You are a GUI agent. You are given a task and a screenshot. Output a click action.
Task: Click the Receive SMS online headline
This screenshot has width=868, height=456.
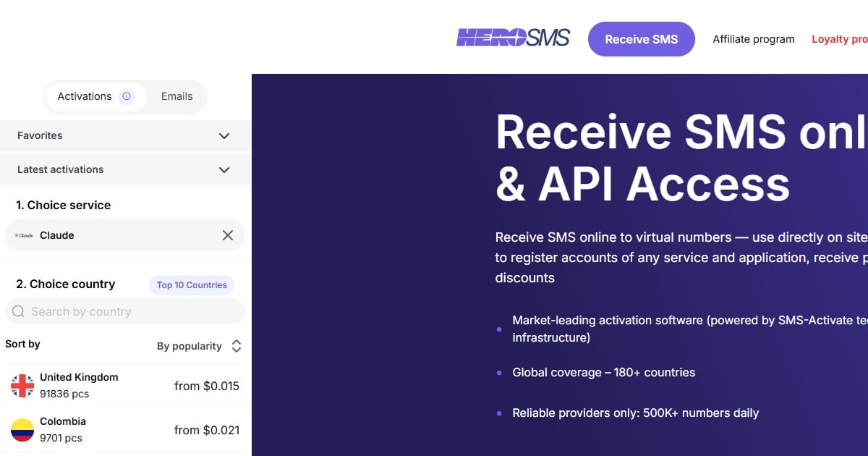coord(681,156)
